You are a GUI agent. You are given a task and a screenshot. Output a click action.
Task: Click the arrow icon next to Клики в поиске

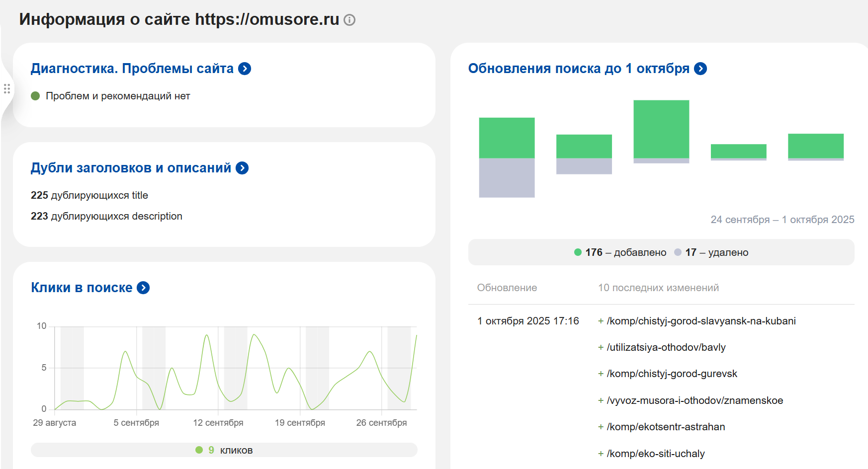tap(143, 288)
